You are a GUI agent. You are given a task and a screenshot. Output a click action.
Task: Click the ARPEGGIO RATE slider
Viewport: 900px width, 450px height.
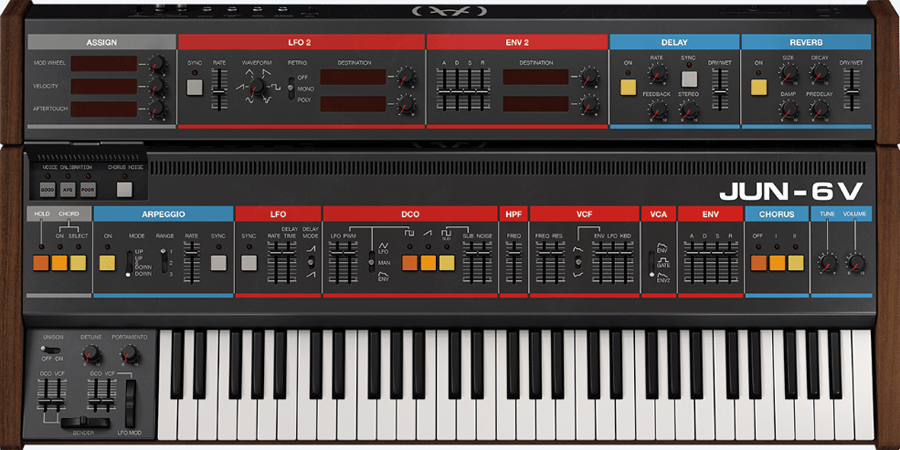[x=192, y=262]
